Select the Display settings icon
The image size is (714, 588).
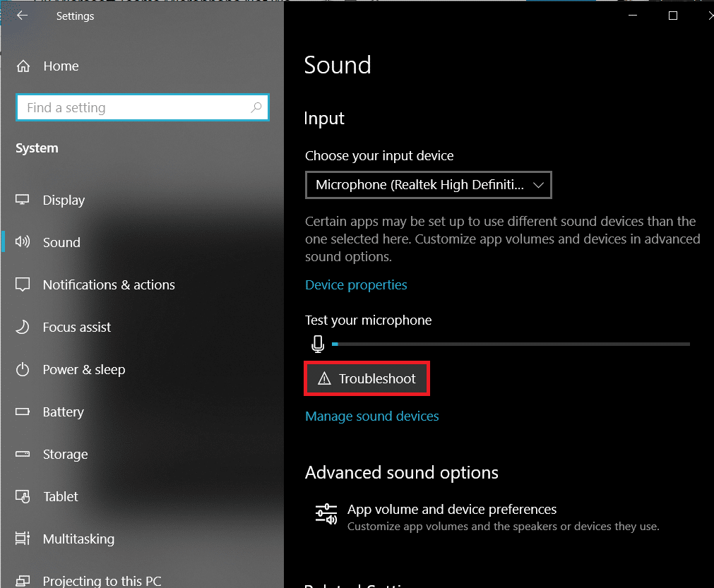tap(22, 200)
